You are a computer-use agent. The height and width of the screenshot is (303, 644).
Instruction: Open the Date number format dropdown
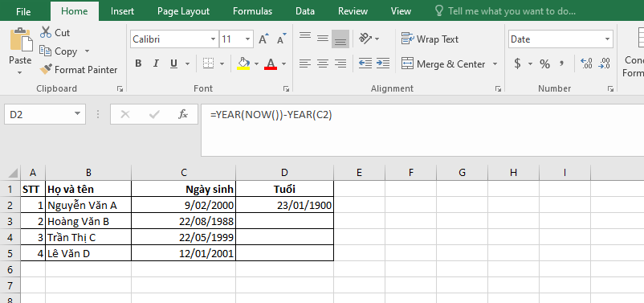pyautogui.click(x=607, y=39)
